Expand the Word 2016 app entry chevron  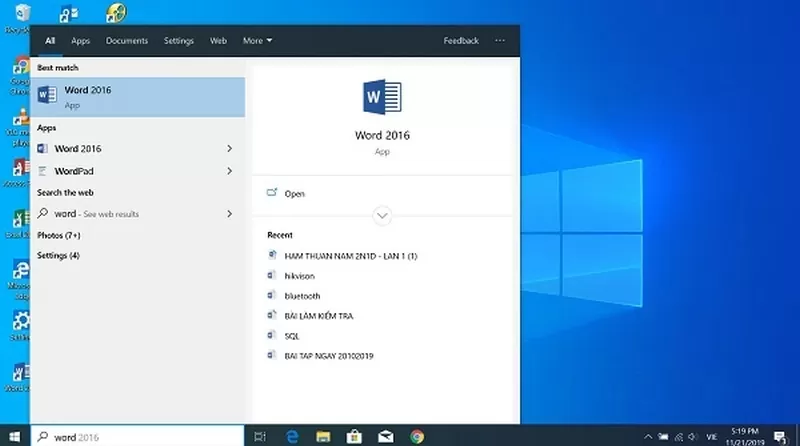pyautogui.click(x=230, y=148)
